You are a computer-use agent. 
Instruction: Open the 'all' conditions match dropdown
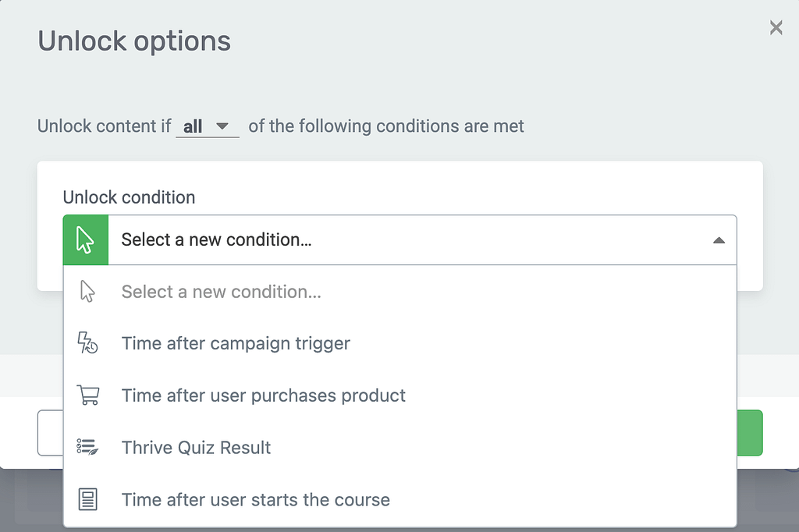point(208,126)
